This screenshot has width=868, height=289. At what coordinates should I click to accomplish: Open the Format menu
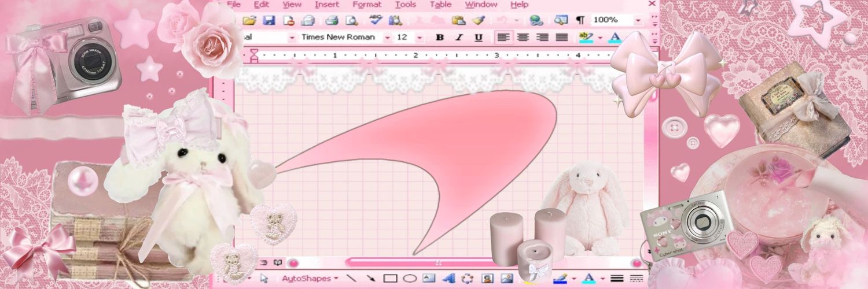tap(367, 5)
